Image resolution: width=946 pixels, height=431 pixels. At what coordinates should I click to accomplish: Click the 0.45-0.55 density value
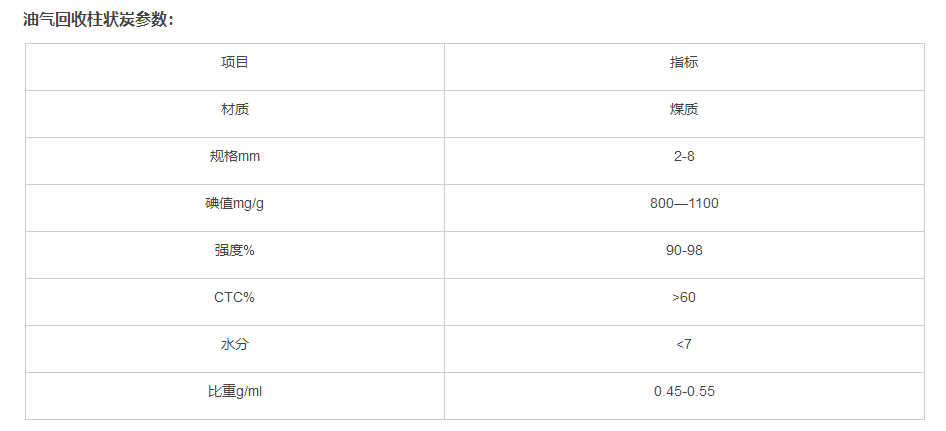[x=684, y=391]
